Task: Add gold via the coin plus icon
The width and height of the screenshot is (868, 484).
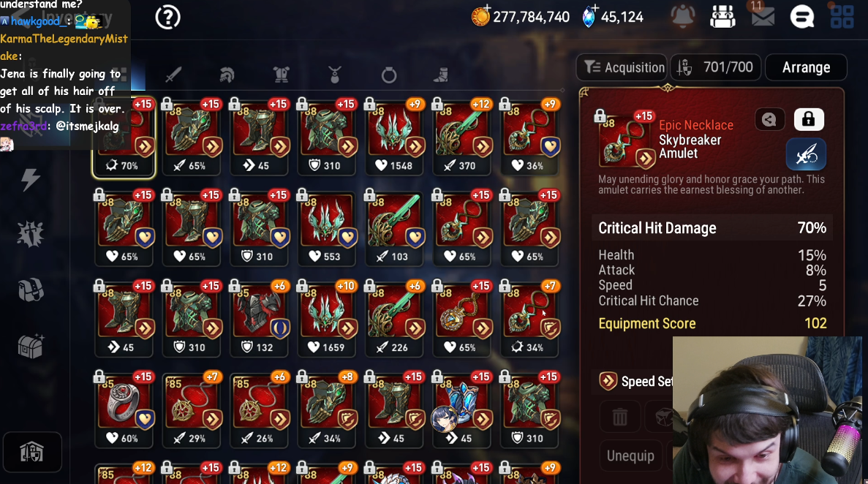Action: [x=480, y=15]
